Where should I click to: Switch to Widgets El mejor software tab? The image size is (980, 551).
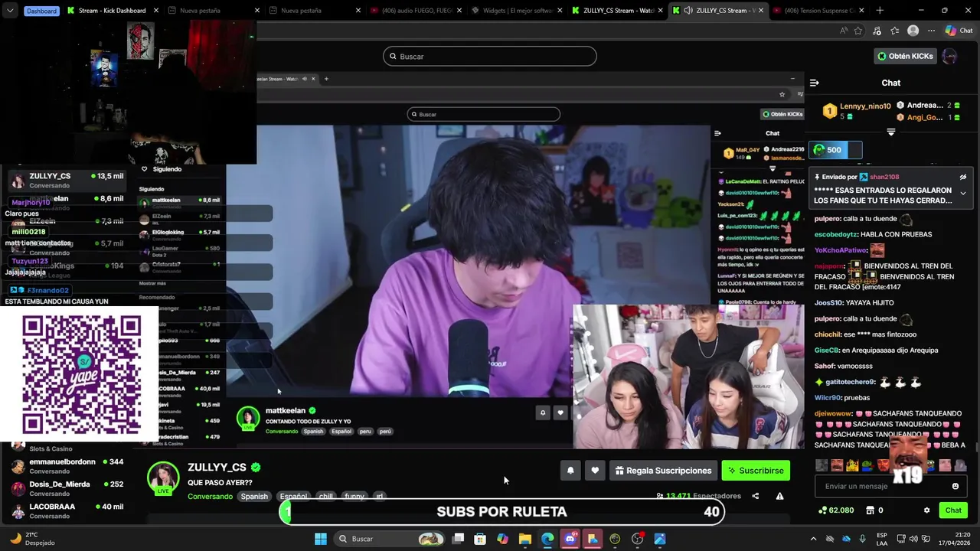click(518, 11)
